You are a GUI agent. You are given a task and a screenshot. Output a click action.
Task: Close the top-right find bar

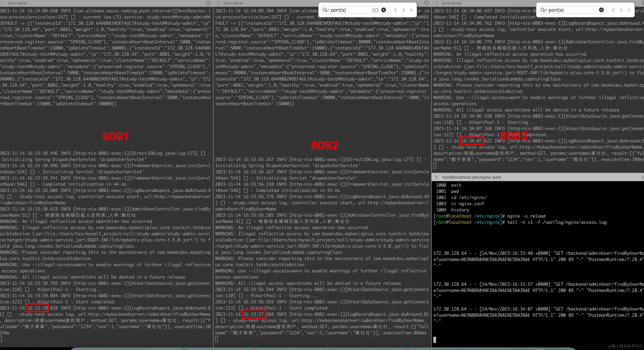point(629,10)
